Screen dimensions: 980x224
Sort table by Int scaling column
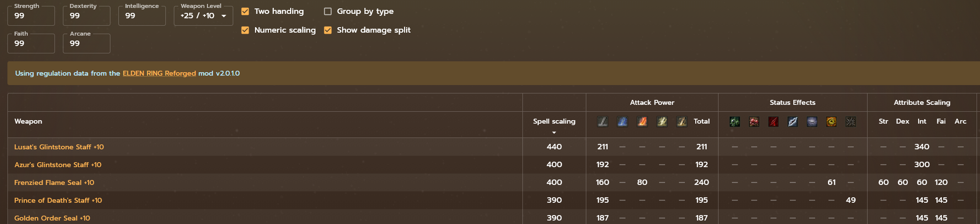tap(922, 121)
